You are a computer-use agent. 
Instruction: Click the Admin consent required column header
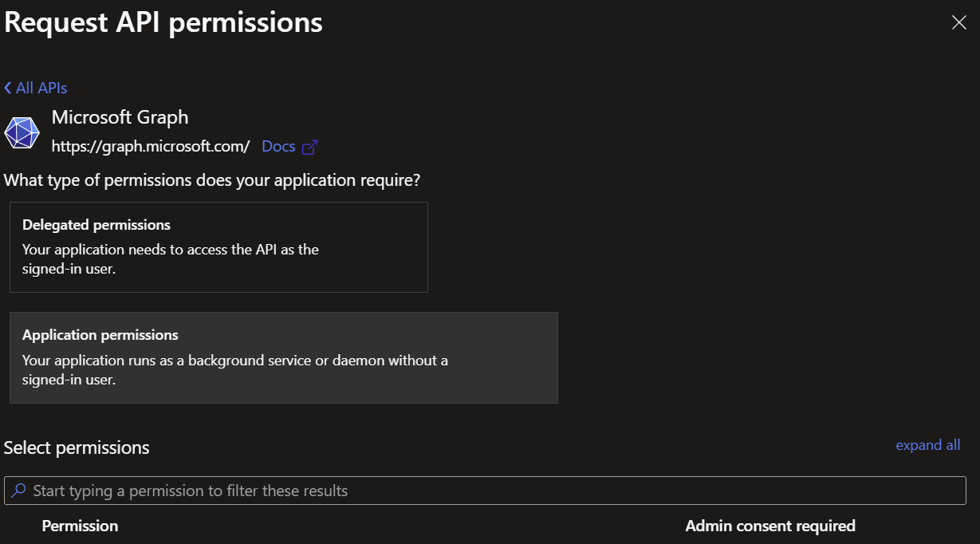[x=769, y=526]
